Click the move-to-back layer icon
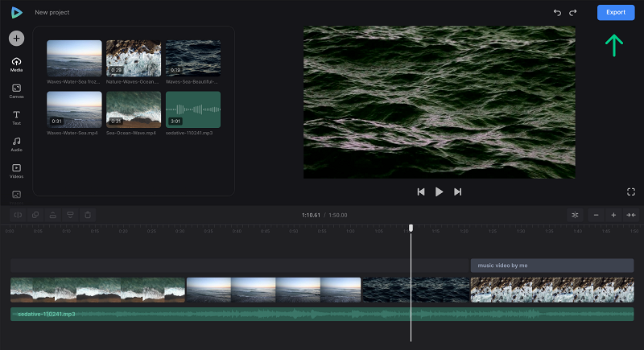 coord(70,215)
